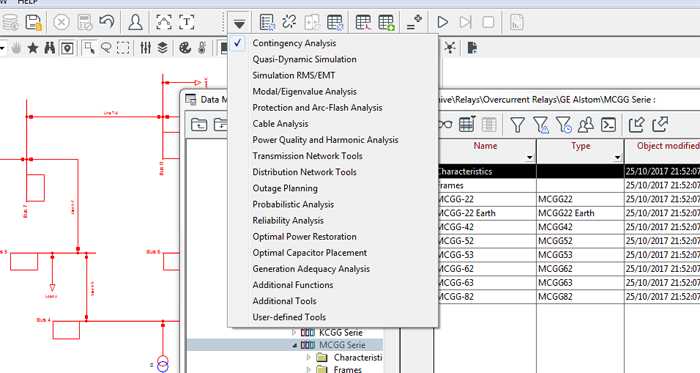Click filter with warning triangle icon

[x=541, y=125]
